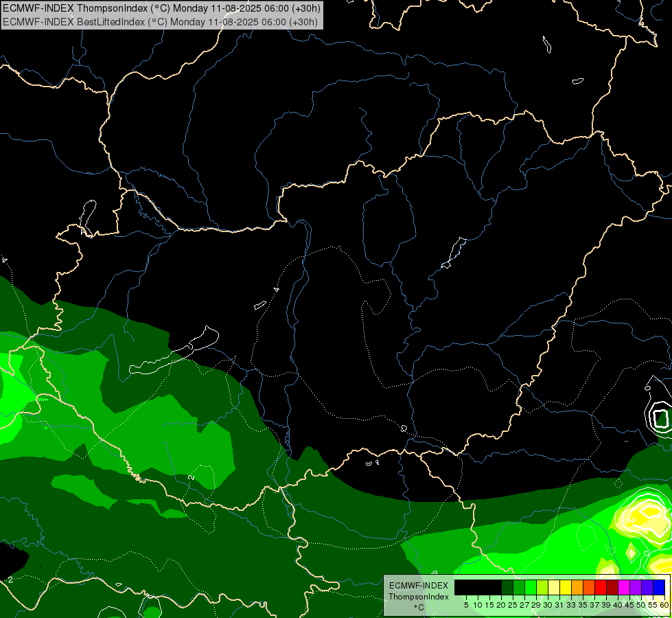Click the legend label 'ThompsonIndex'

coord(419,597)
